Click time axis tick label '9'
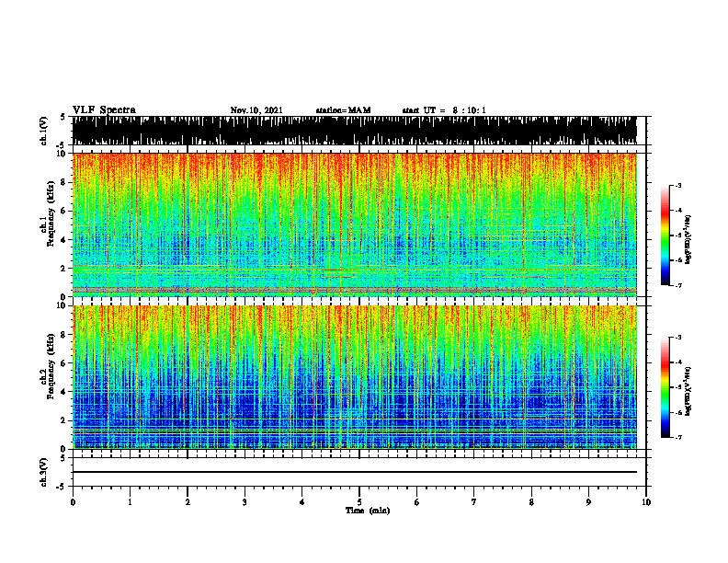Image resolution: width=728 pixels, height=563 pixels. pyautogui.click(x=588, y=502)
